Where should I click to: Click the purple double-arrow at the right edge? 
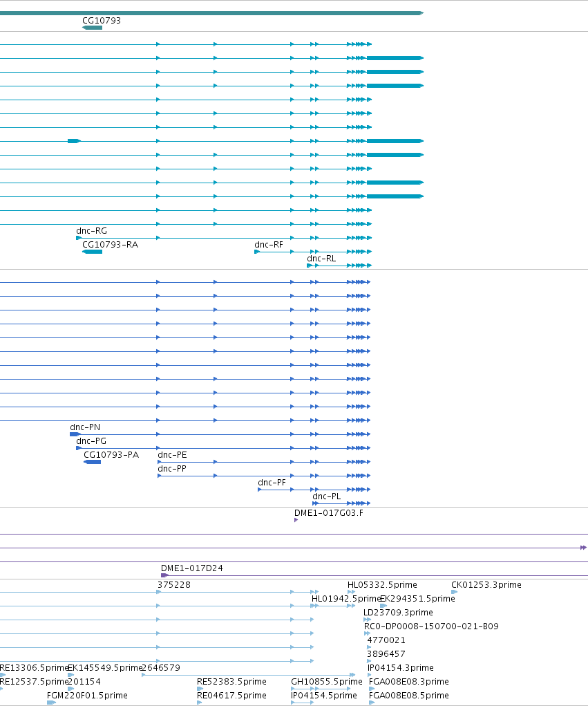point(583,548)
